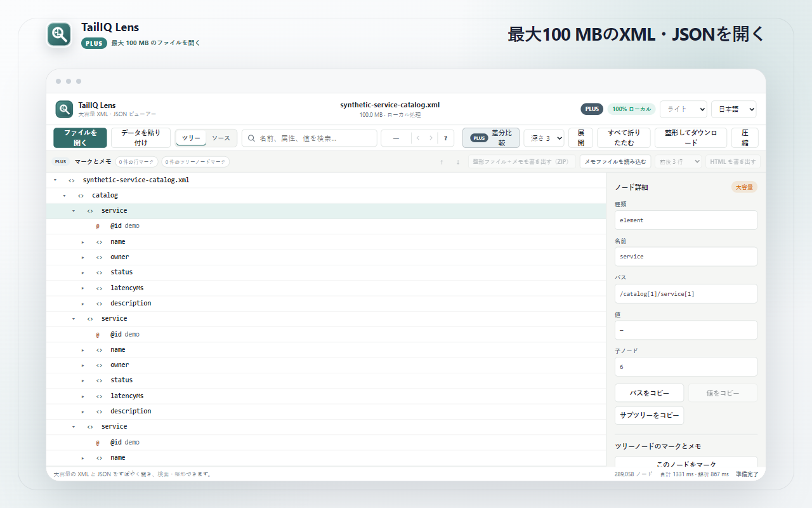Image resolution: width=812 pixels, height=508 pixels.
Task: Click the magnifier icon in the search box
Action: (252, 138)
